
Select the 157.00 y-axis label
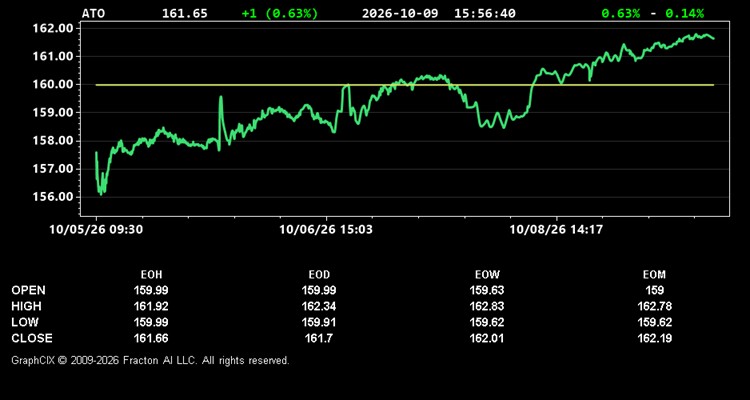coord(53,169)
